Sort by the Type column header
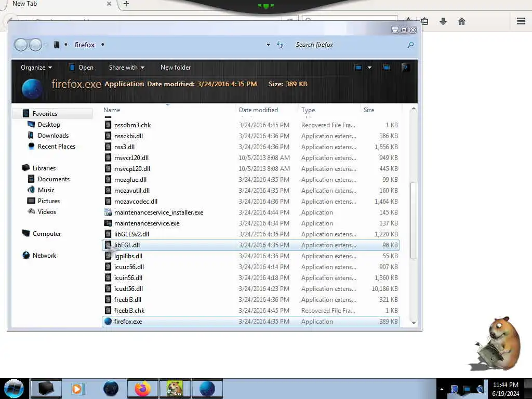 tap(308, 110)
